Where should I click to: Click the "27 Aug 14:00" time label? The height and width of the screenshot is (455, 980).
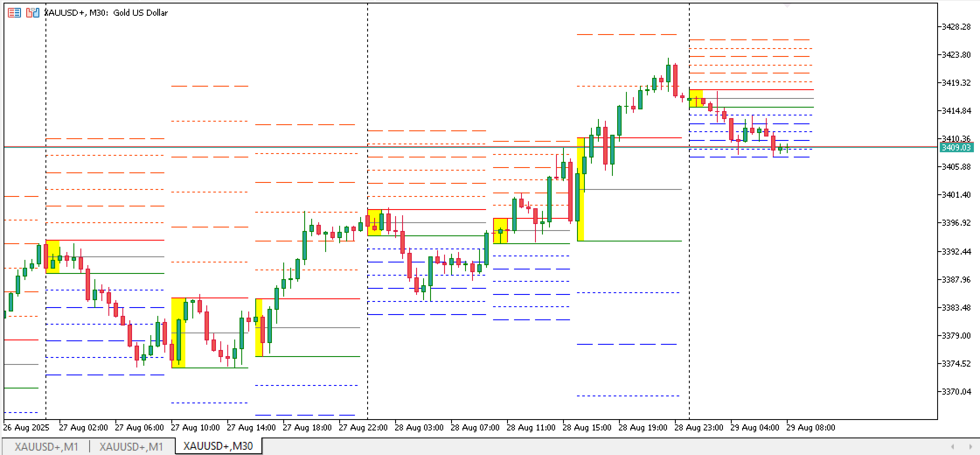click(x=251, y=428)
